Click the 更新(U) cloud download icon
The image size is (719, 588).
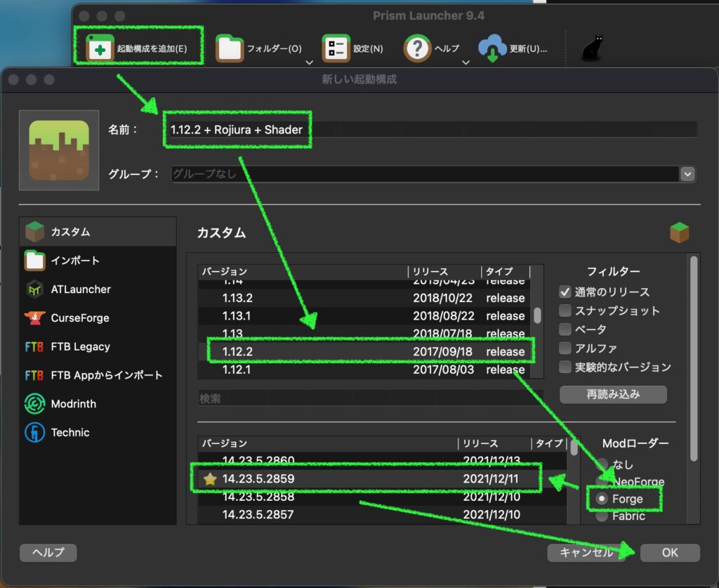[492, 48]
